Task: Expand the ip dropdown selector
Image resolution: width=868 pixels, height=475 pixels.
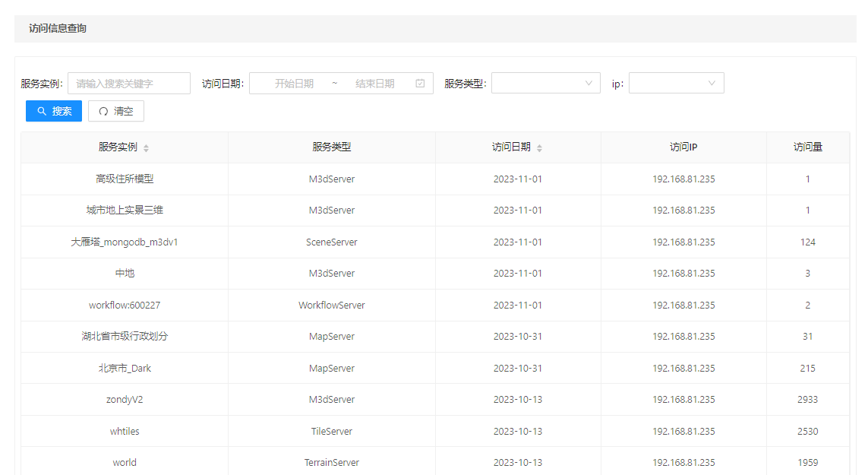Action: click(676, 84)
